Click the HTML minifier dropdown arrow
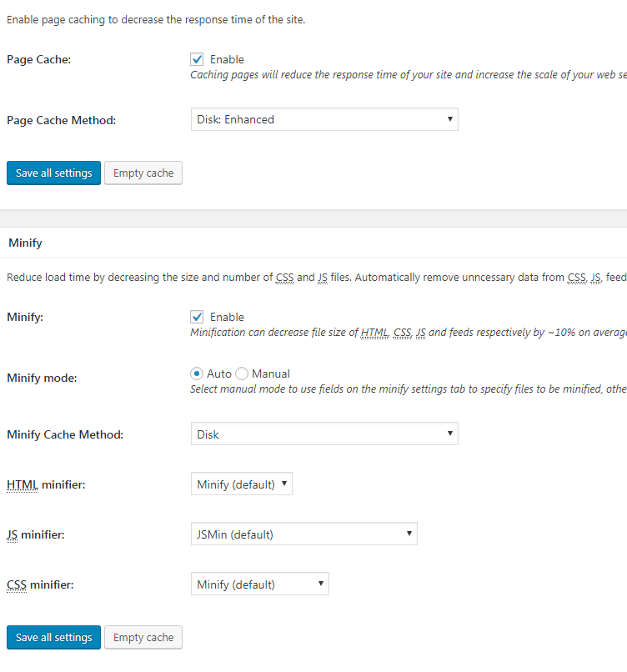 [284, 484]
